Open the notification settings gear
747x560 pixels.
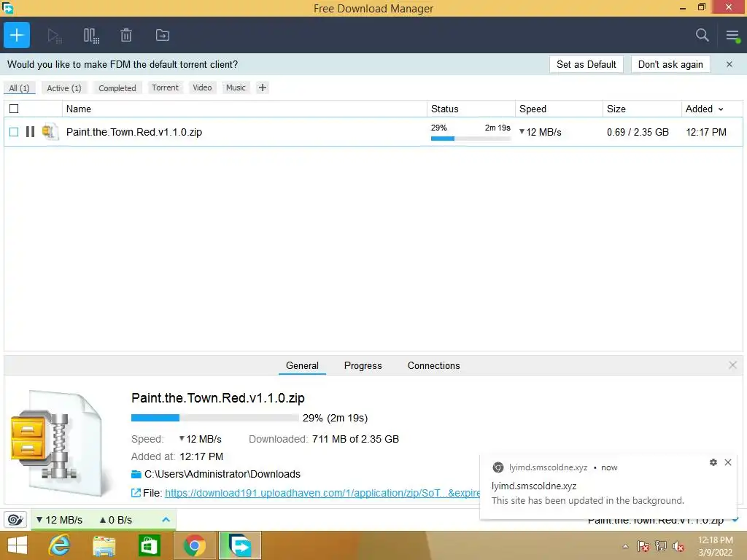tap(713, 462)
